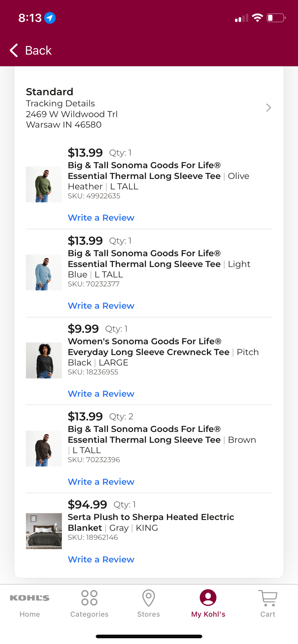Write a review for Light Blue thermal tee

[101, 306]
